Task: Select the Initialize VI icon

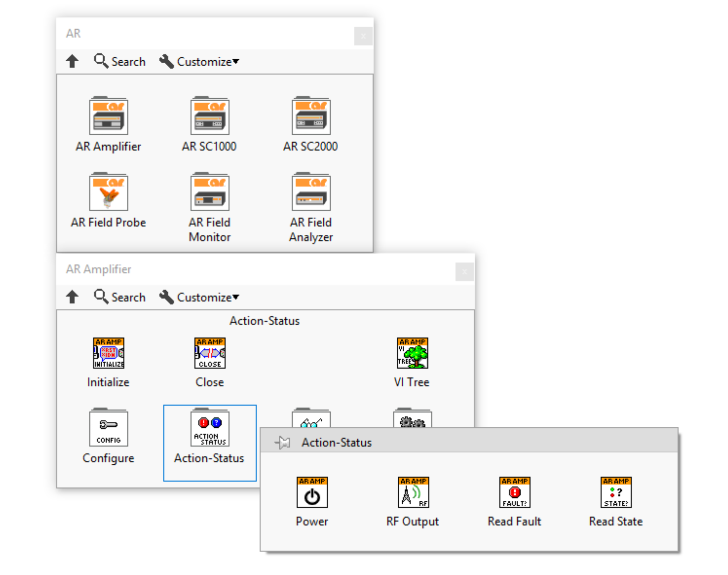Action: pos(108,353)
